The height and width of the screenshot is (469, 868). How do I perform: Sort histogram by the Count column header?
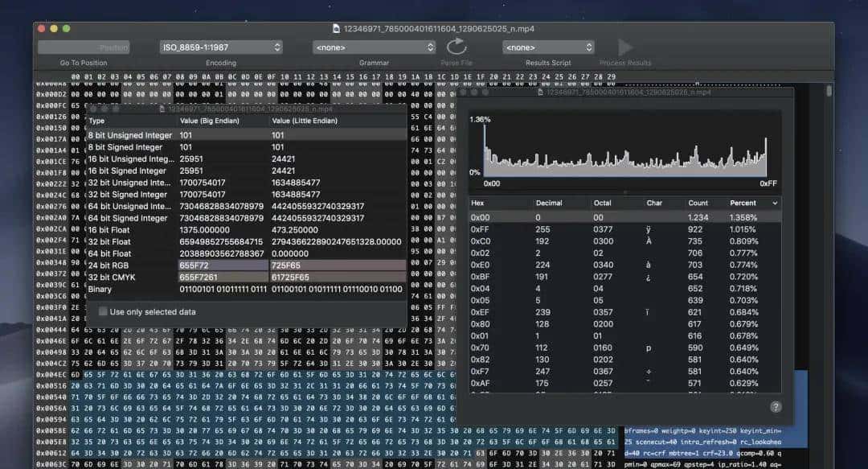click(x=698, y=204)
